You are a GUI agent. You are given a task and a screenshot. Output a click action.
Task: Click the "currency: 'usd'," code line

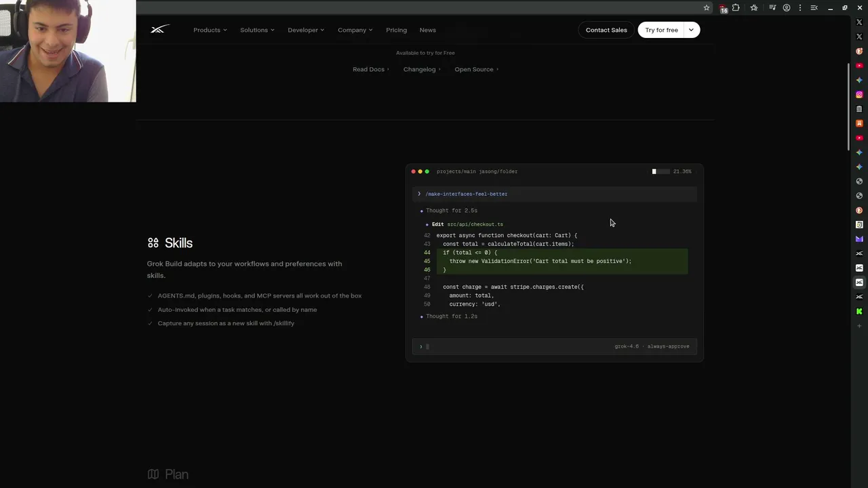click(474, 304)
